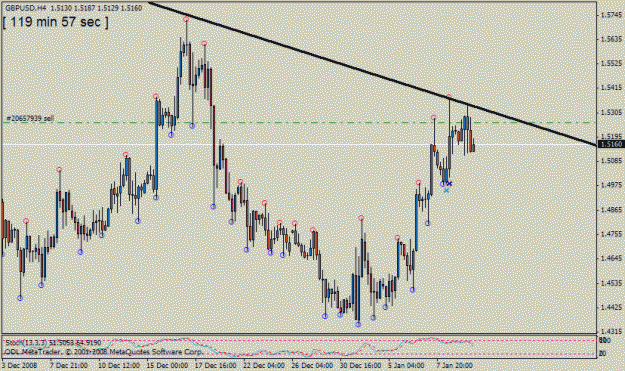Click the 1.5085 price scale label

tap(611, 161)
